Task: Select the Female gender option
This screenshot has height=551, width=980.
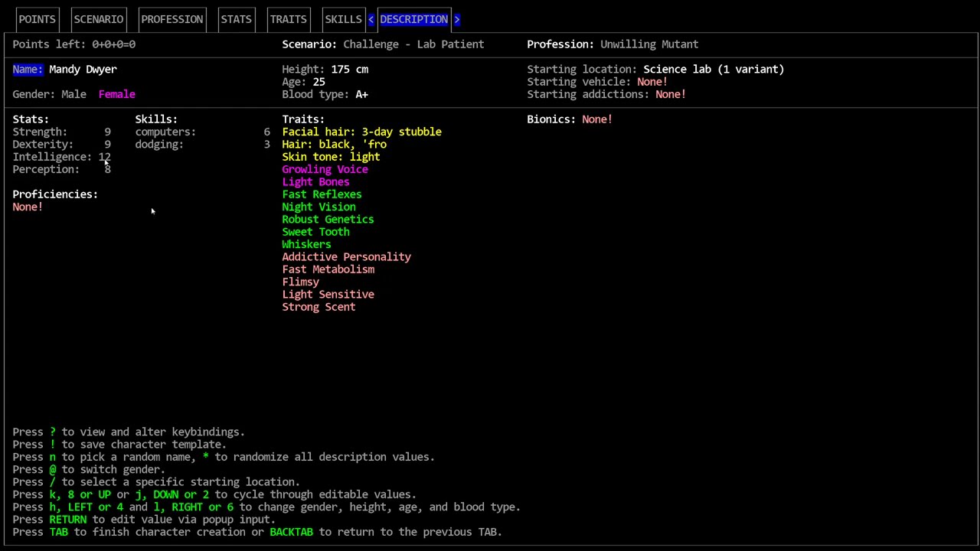Action: (116, 94)
